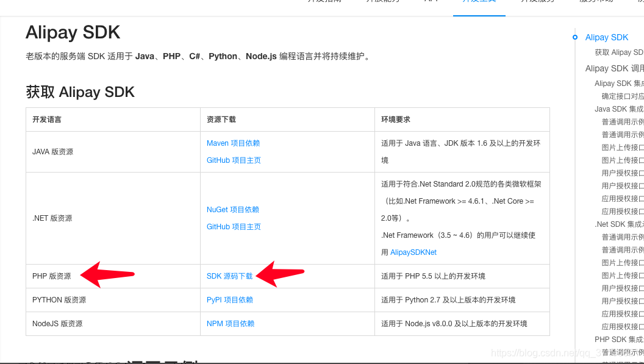Go to 获取 Alipay SD… in the outline
Image resolution: width=644 pixels, height=364 pixels.
[x=619, y=52]
